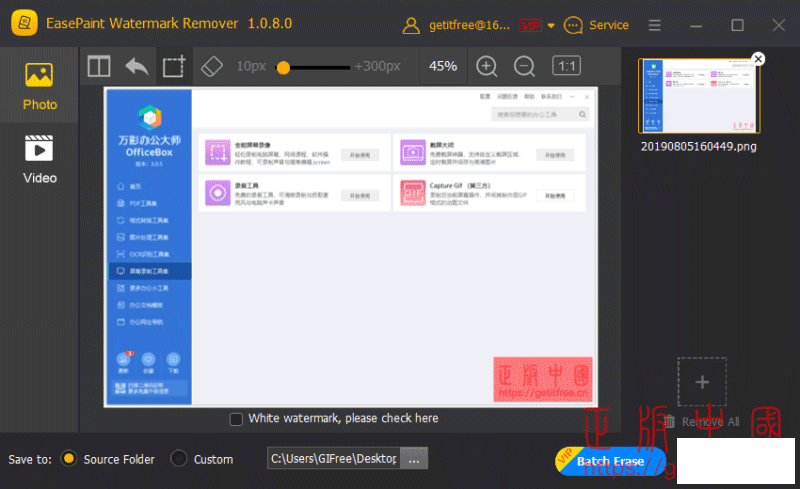Check the White watermark checkbox
This screenshot has height=489, width=800.
[236, 419]
